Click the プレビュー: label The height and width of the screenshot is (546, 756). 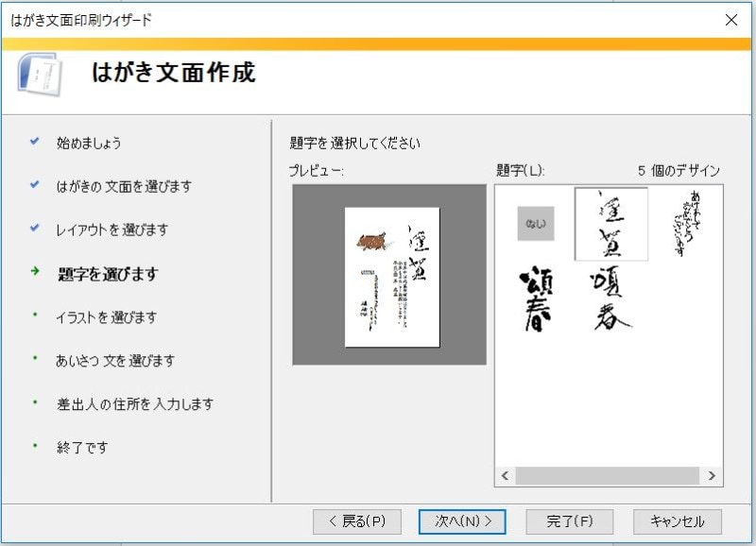pos(317,171)
